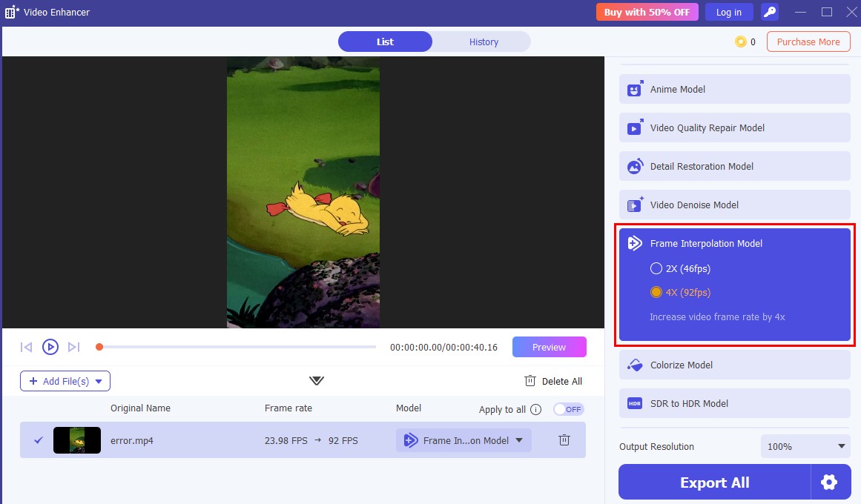Delete the error.mp4 file with trash icon

coord(564,440)
